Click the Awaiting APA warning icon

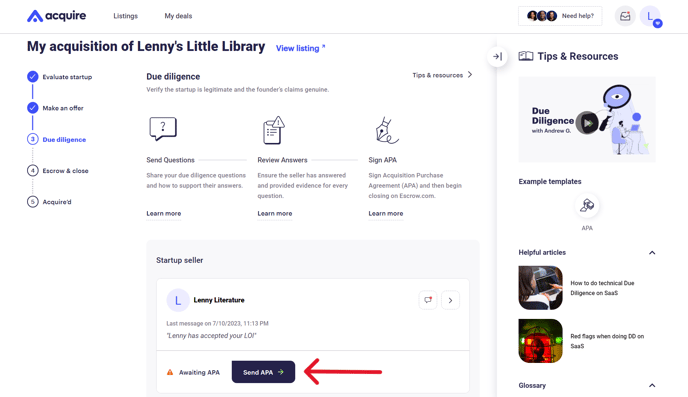170,372
